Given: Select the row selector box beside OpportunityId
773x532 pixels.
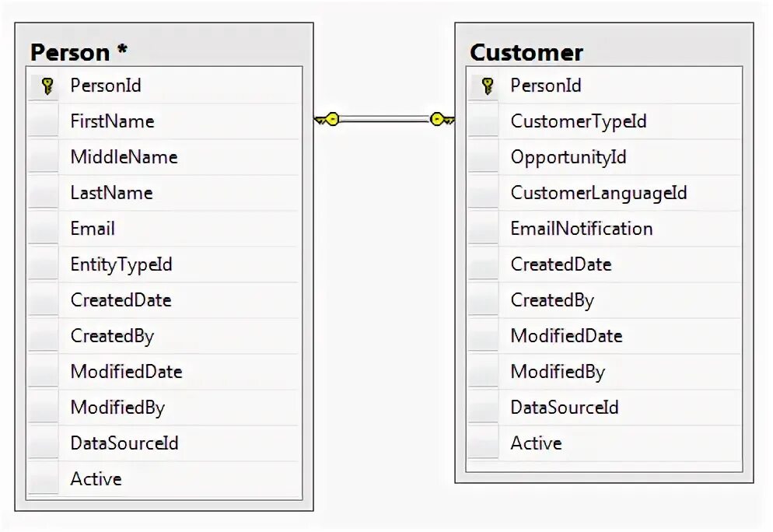Looking at the screenshot, I should coord(484,157).
